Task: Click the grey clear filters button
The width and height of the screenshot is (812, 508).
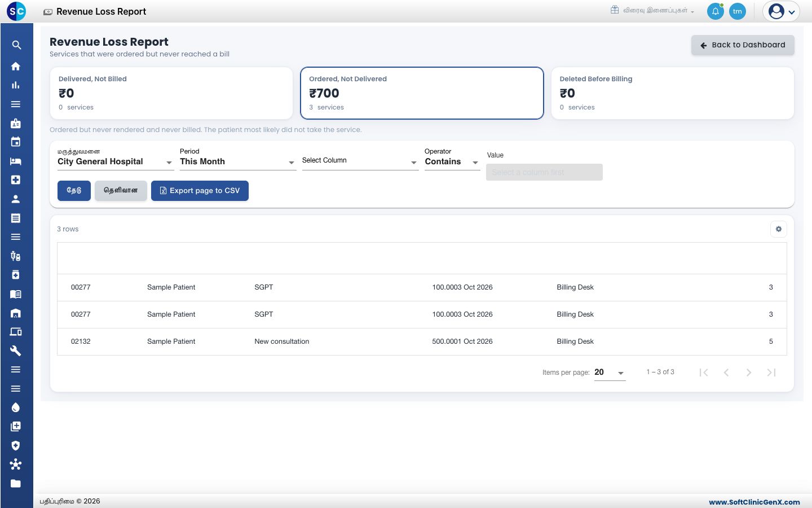Action: (x=121, y=191)
